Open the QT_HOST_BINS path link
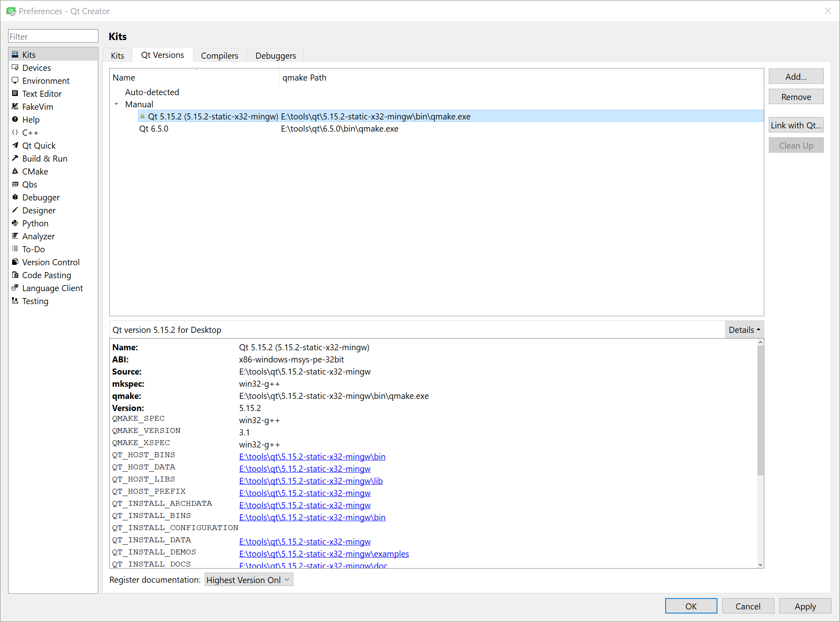The image size is (840, 622). coord(312,456)
